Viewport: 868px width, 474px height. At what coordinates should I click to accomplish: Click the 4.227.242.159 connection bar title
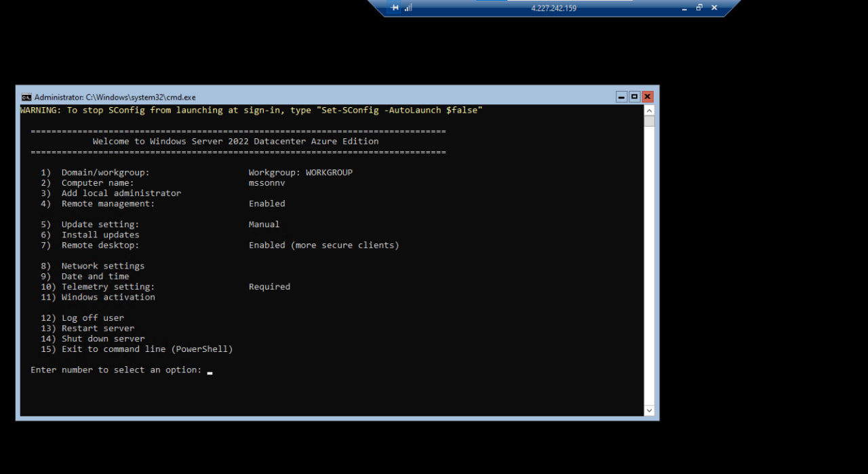tap(553, 8)
